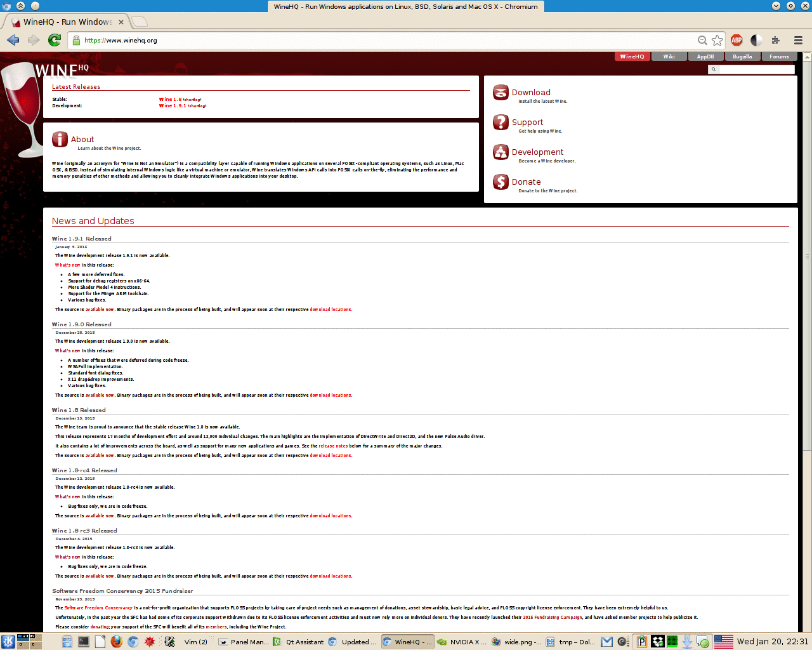Screen dimensions: 812x650
Task: Launch Firefox from the taskbar panel
Action: point(116,642)
